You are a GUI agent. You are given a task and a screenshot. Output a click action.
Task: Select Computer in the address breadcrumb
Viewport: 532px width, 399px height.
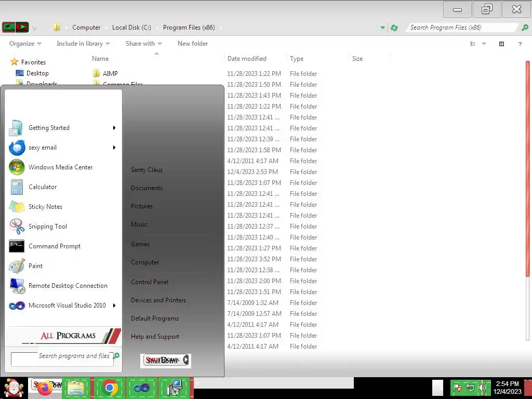point(86,28)
